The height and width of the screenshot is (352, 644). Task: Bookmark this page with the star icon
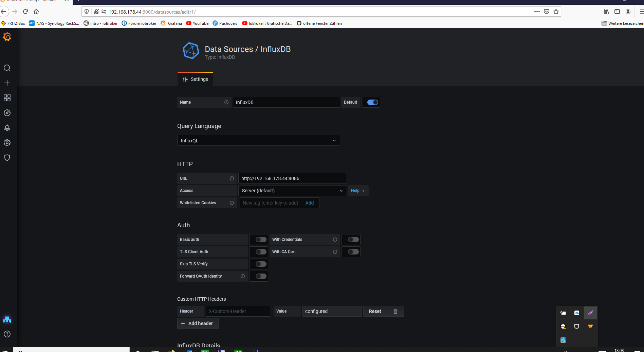tap(556, 12)
